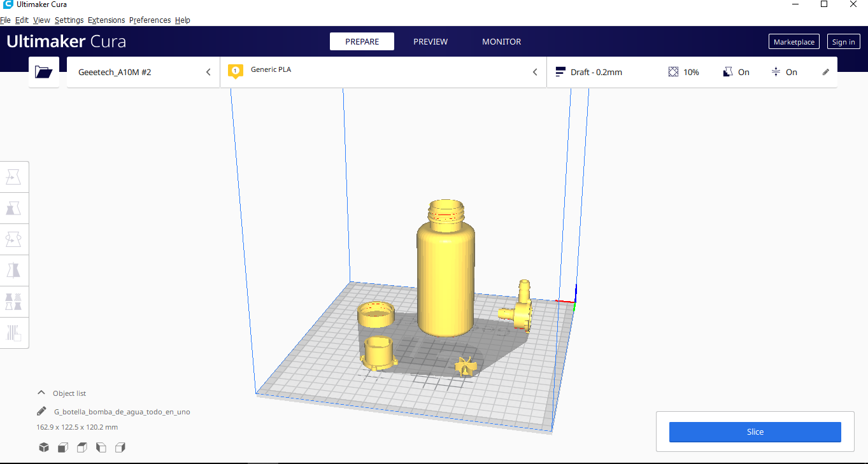This screenshot has width=868, height=464.
Task: Click the pencil icon to edit print settings
Action: pos(826,72)
